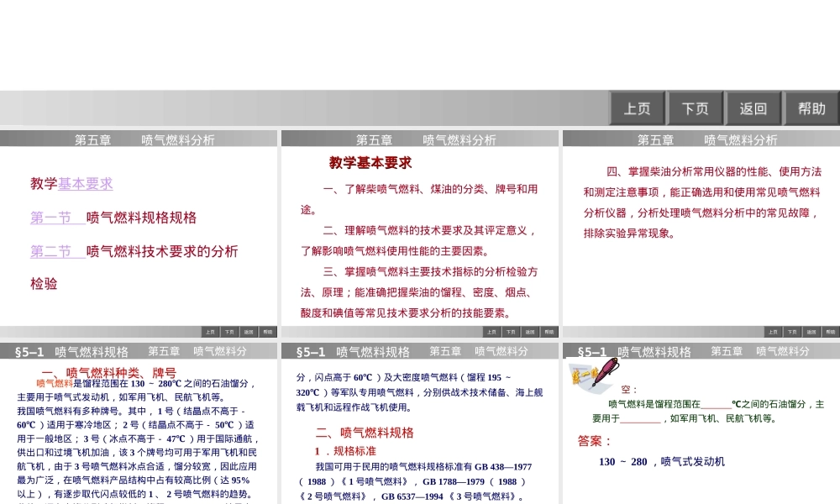The width and height of the screenshot is (840, 504).
Task: Open the 教学基本要求 slide thumbnail
Action: click(x=419, y=234)
